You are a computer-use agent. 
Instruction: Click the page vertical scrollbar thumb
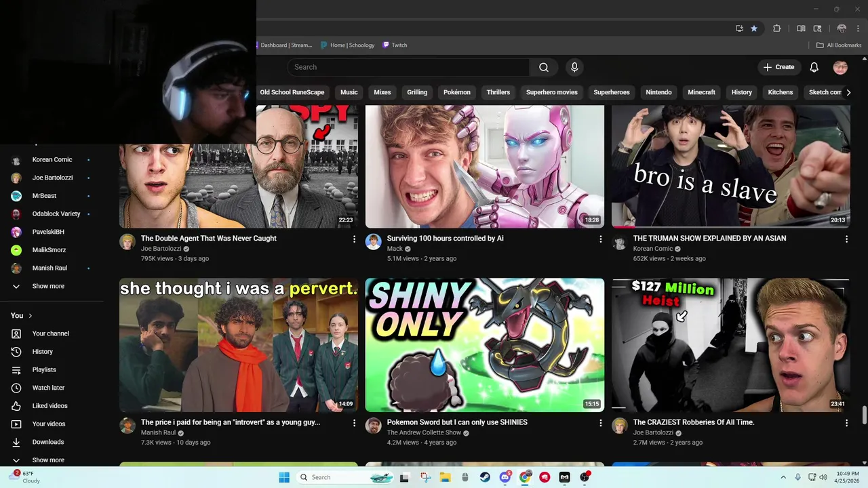[x=865, y=414]
